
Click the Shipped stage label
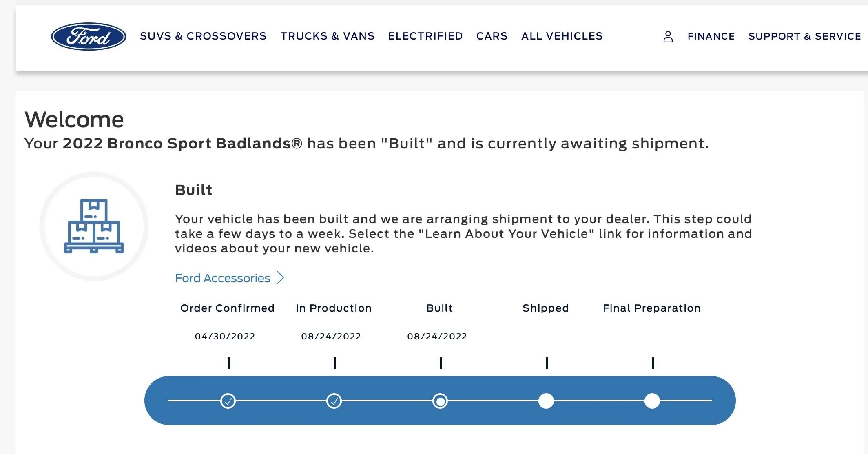[545, 308]
